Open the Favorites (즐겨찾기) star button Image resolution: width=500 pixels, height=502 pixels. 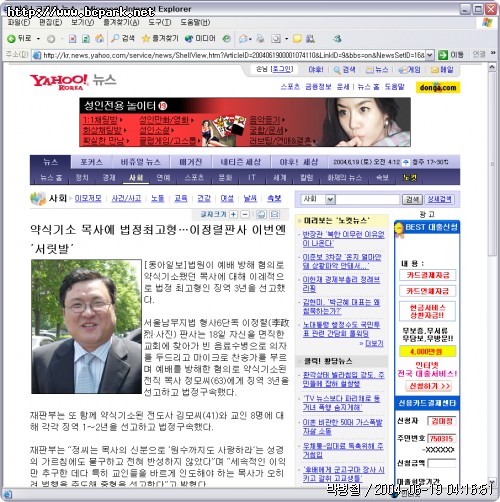160,39
